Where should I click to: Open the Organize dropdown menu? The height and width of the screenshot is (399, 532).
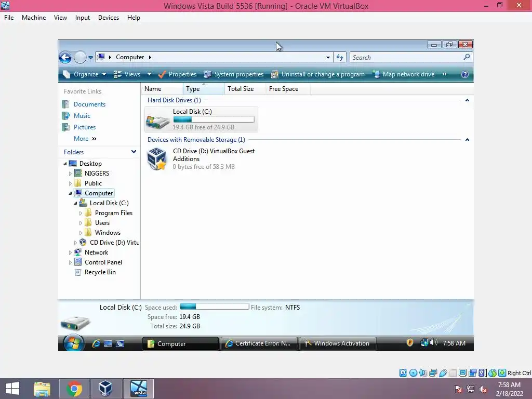click(x=85, y=74)
